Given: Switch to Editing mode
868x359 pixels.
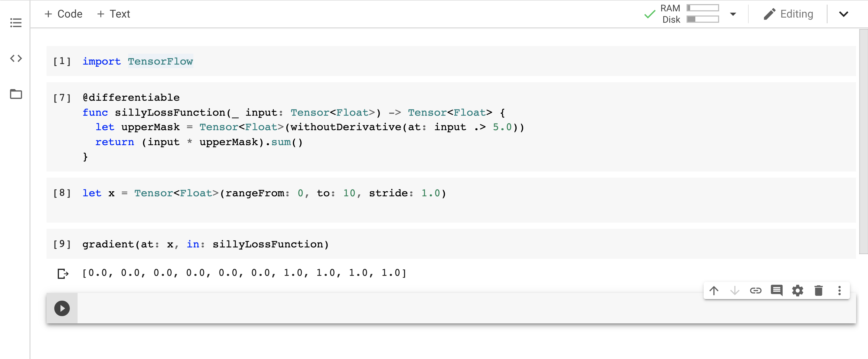Looking at the screenshot, I should pos(788,14).
